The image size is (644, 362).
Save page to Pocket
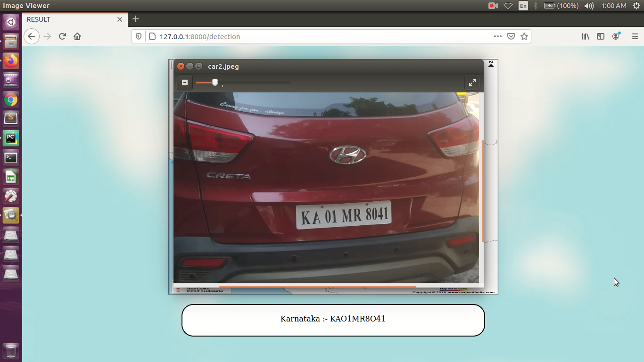click(x=511, y=36)
